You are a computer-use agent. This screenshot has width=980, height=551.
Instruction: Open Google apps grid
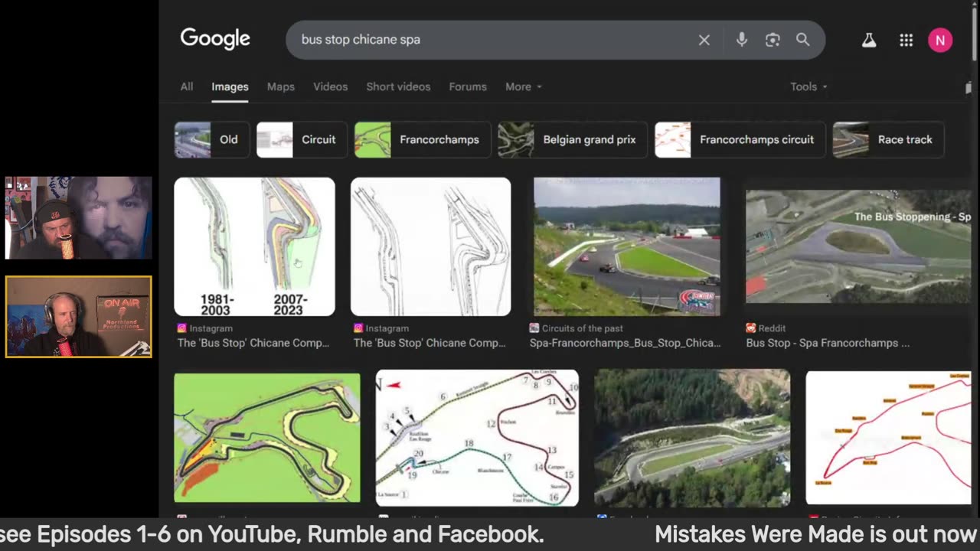[906, 41]
